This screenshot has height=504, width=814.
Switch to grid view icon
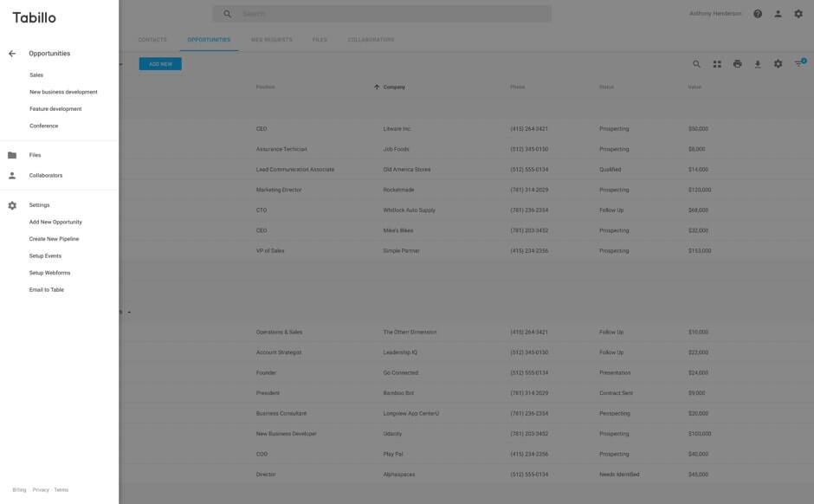(x=717, y=64)
